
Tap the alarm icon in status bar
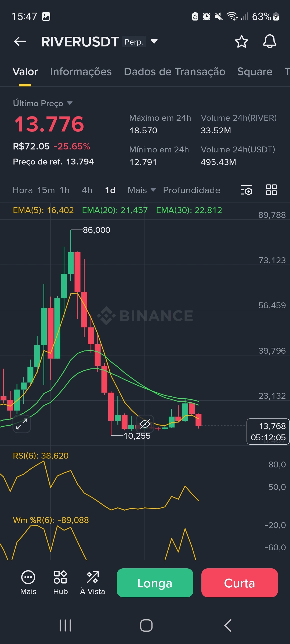click(x=206, y=17)
